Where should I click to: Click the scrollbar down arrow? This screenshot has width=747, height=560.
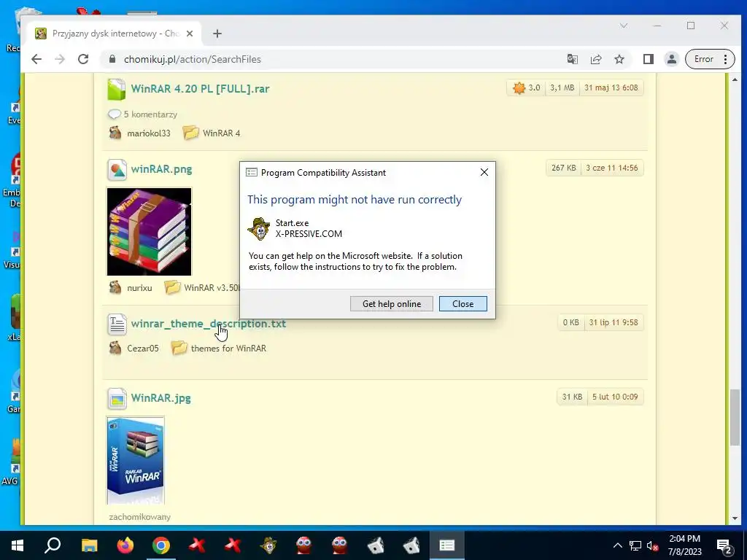point(735,518)
